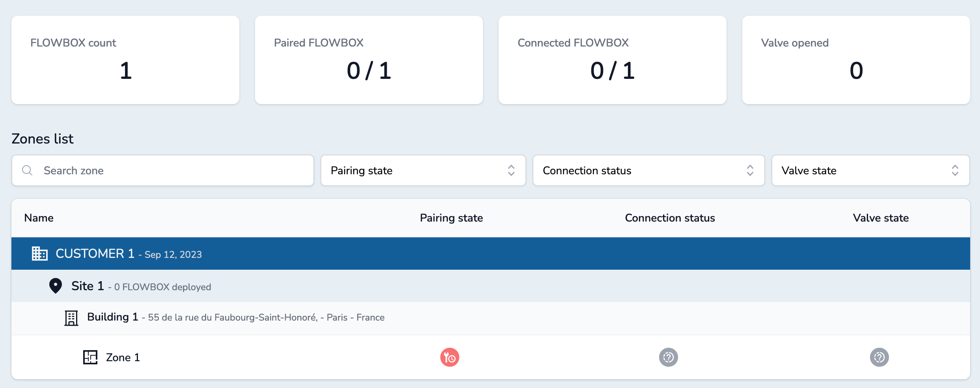Click the CUSTOMER 1 company building icon
This screenshot has width=980, height=388.
[40, 254]
